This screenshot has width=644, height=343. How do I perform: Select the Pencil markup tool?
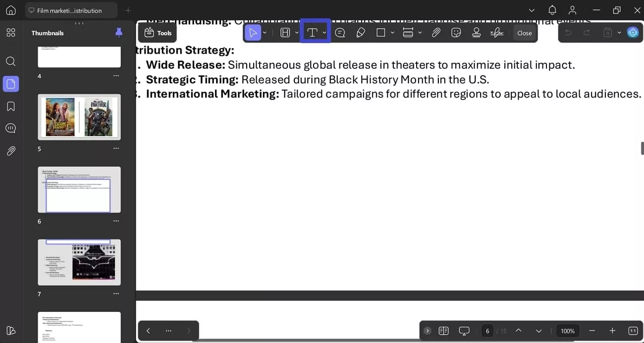click(x=361, y=32)
